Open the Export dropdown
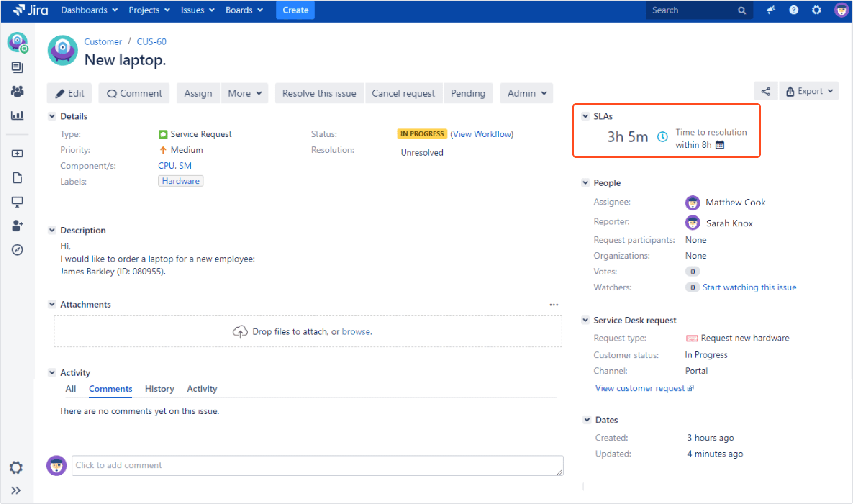Screen dimensions: 853x504 809,91
